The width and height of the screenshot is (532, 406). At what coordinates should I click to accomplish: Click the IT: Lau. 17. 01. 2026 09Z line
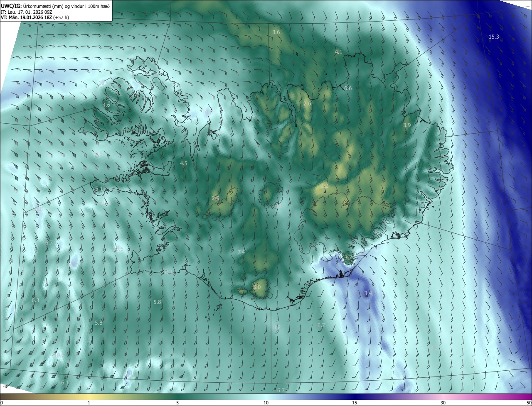tap(26, 12)
